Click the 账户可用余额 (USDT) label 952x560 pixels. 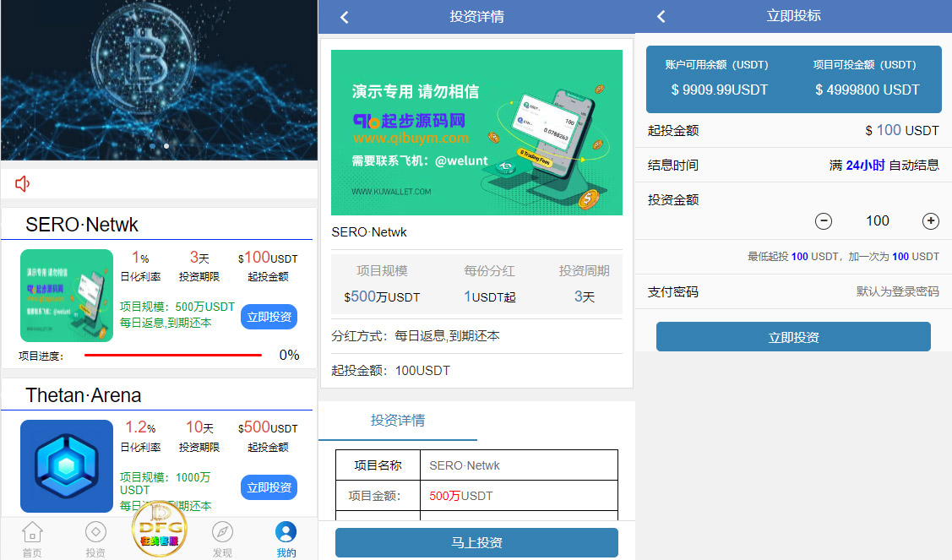click(716, 64)
